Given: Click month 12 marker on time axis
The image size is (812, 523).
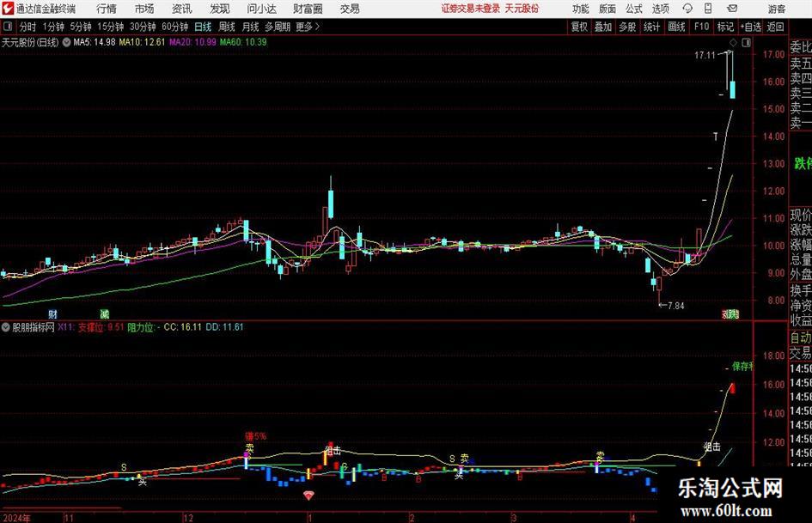Looking at the screenshot, I should (188, 518).
